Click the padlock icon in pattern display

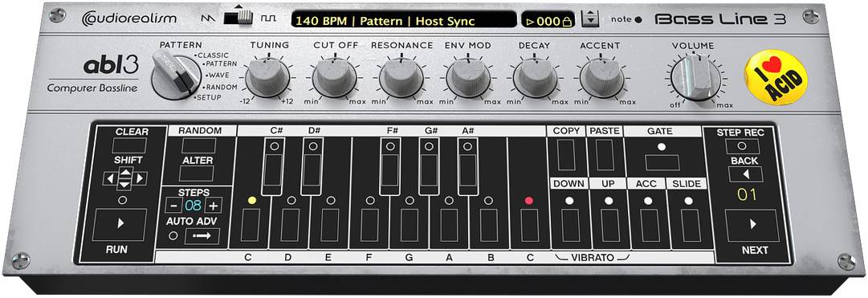tap(566, 22)
